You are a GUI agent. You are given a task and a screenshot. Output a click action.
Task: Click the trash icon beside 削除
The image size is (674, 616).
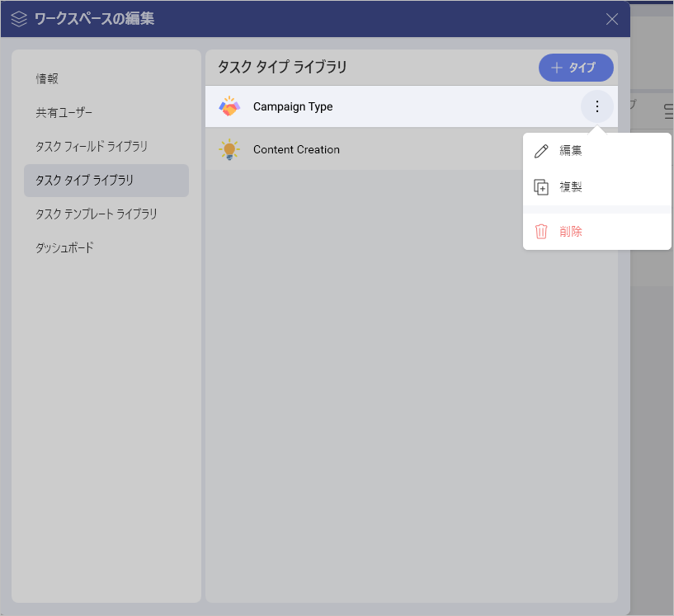541,232
